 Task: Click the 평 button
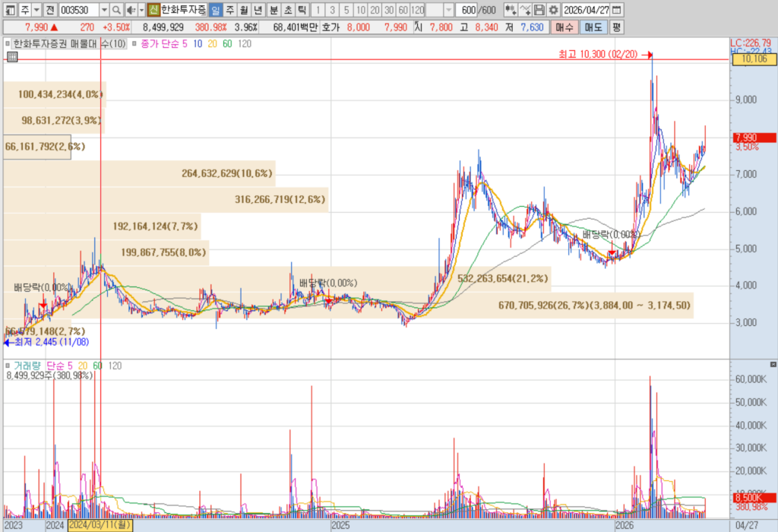tap(616, 27)
